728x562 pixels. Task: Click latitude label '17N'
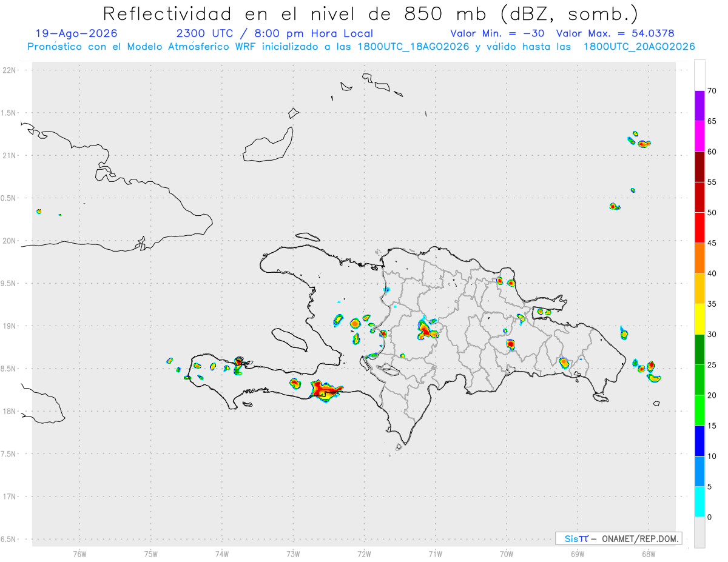(10, 497)
